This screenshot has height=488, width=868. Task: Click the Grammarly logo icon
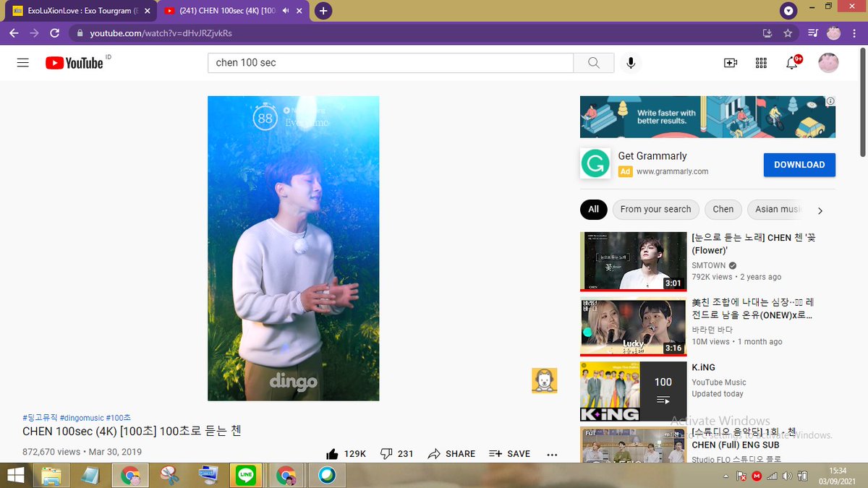pyautogui.click(x=595, y=164)
